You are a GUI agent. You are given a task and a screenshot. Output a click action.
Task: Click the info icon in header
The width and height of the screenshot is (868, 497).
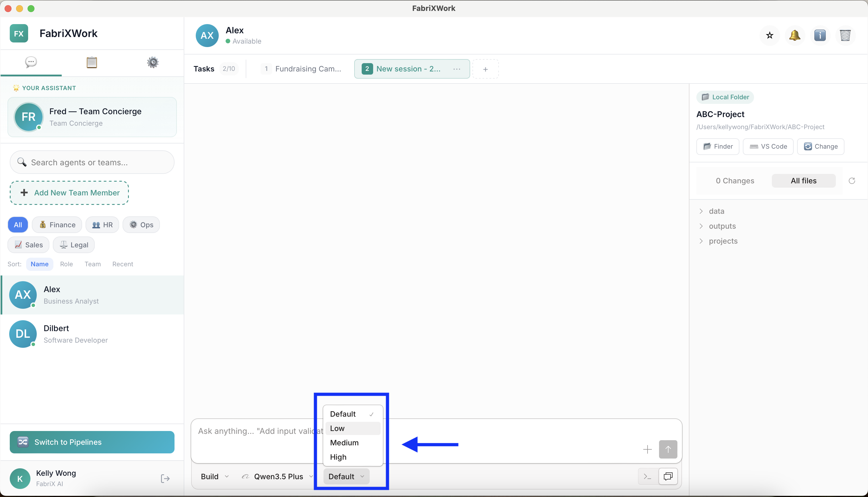pos(820,35)
